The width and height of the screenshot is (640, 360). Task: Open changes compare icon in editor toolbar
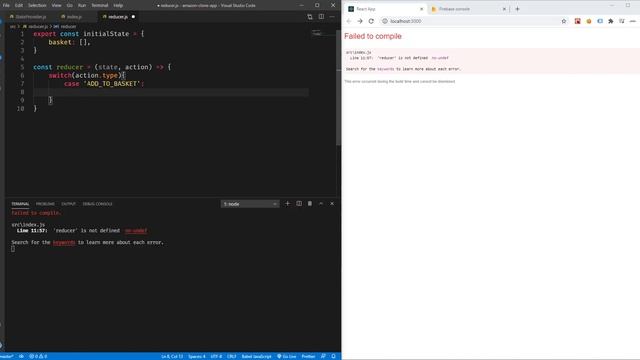click(x=310, y=17)
